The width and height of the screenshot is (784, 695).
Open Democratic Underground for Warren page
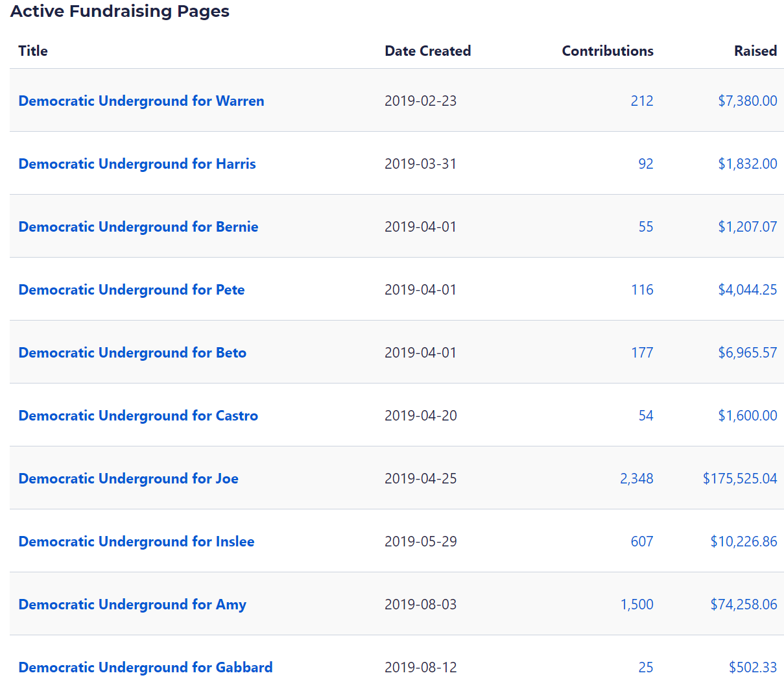click(x=141, y=101)
